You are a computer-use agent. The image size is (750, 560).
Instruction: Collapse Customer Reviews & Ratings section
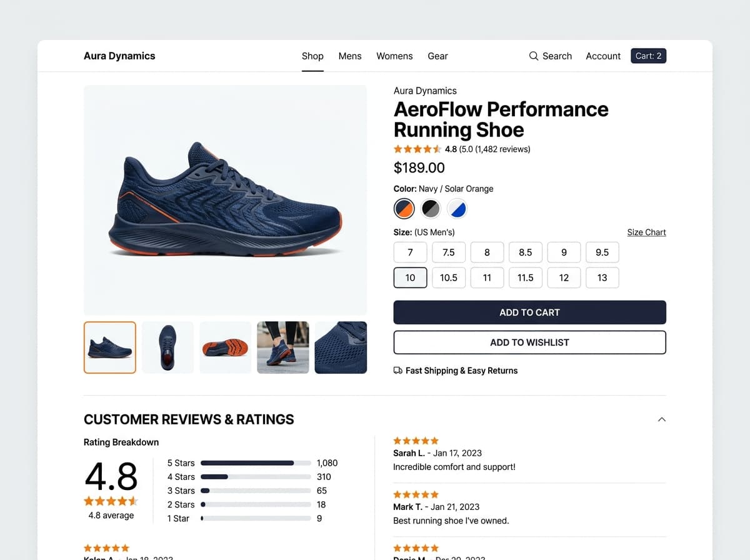(x=662, y=419)
